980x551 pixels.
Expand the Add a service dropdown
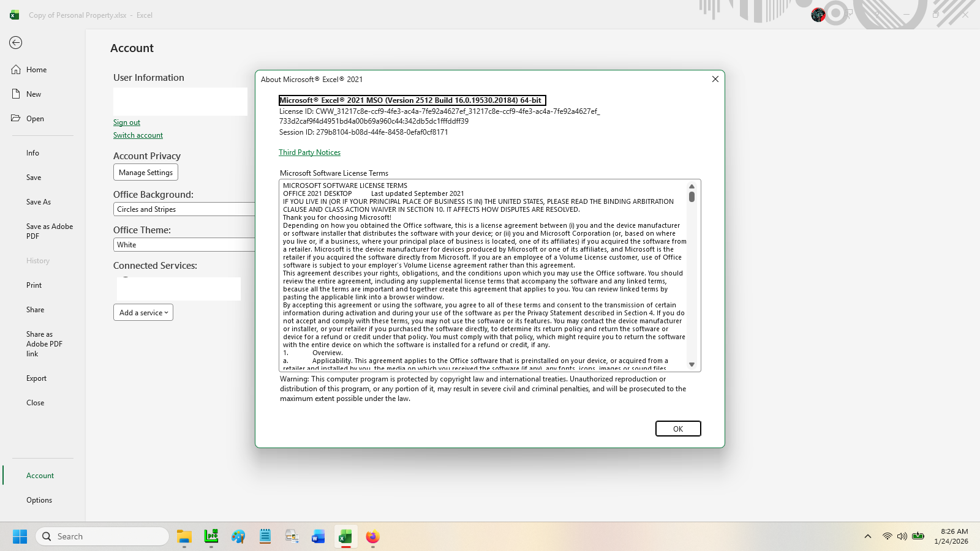point(143,313)
